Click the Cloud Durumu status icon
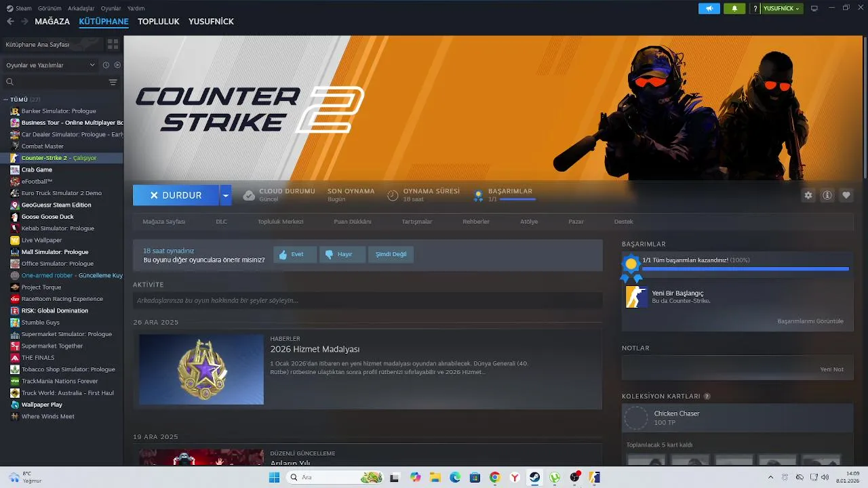Image resolution: width=868 pixels, height=488 pixels. tap(249, 195)
